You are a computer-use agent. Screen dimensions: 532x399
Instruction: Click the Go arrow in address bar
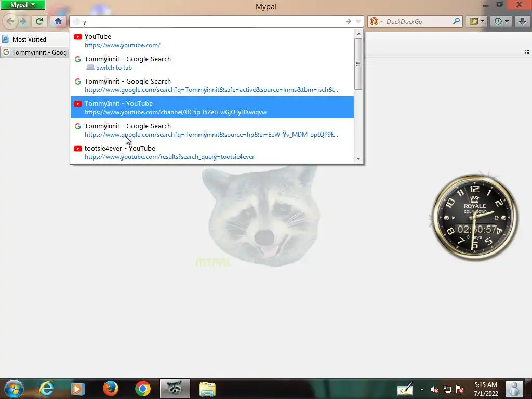pyautogui.click(x=349, y=22)
